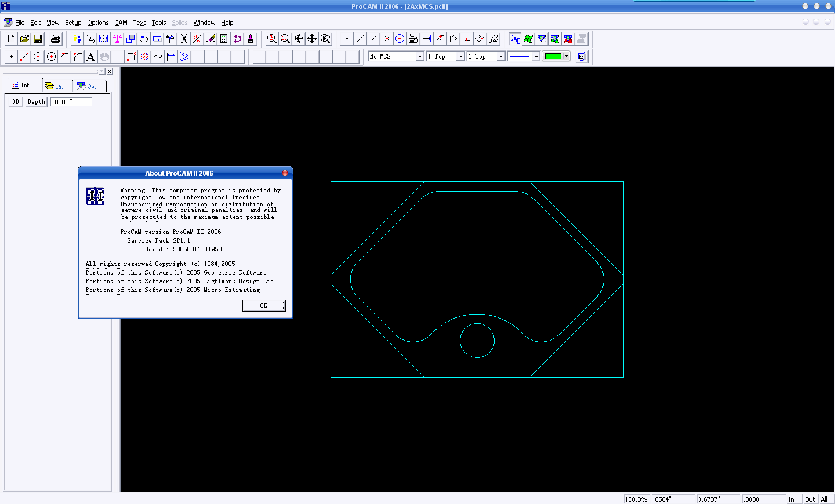Image resolution: width=835 pixels, height=504 pixels.
Task: Click the calculator icon in toolbar
Action: click(224, 39)
